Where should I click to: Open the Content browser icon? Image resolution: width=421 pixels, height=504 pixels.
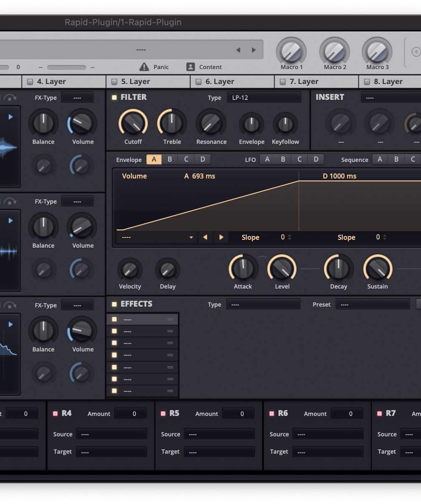point(190,67)
